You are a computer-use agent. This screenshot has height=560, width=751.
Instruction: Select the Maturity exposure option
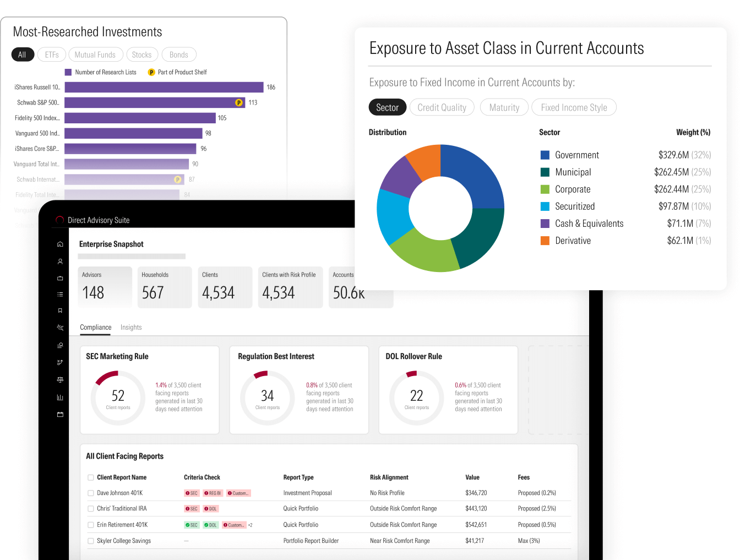click(x=504, y=107)
